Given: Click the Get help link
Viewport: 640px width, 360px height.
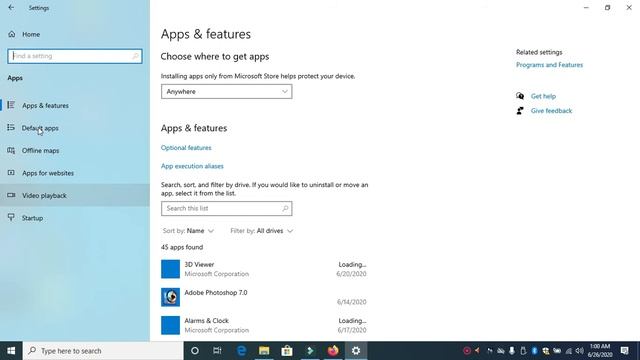Looking at the screenshot, I should [x=543, y=96].
